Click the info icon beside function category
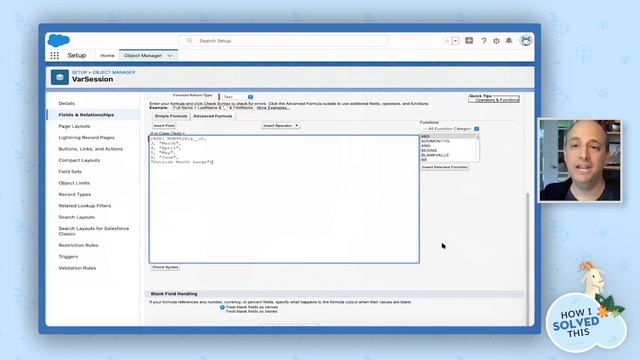This screenshot has width=640, height=360. [x=476, y=129]
